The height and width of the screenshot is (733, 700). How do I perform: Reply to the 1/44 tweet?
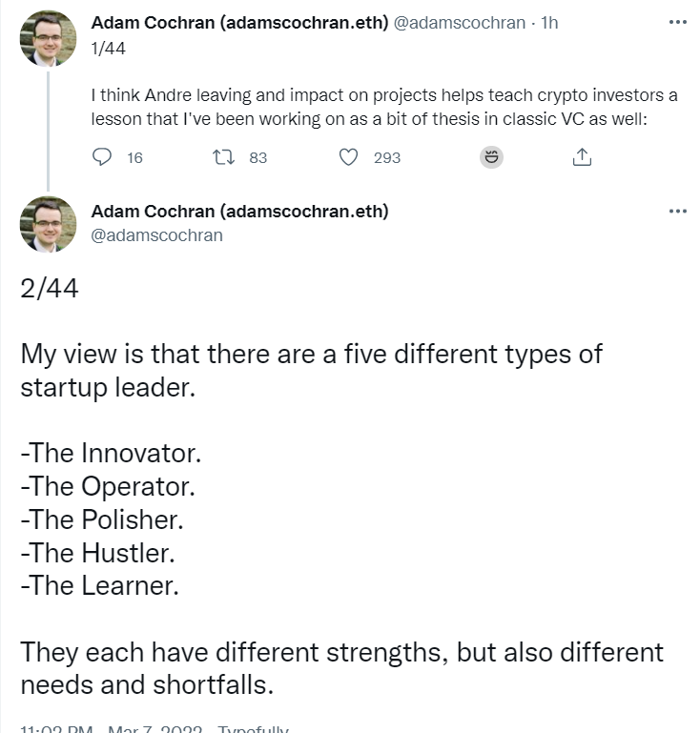[x=103, y=157]
